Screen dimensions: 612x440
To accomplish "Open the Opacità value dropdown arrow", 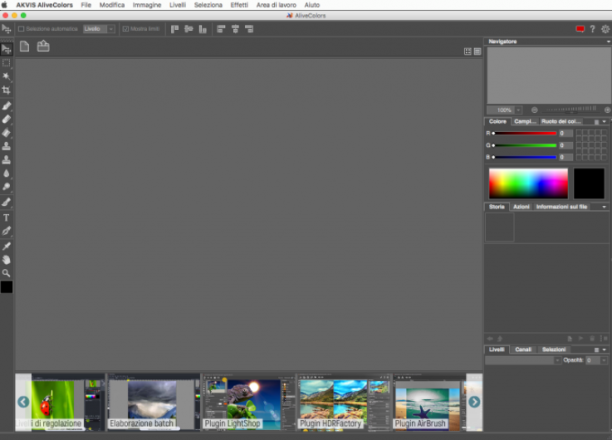I will click(x=604, y=360).
